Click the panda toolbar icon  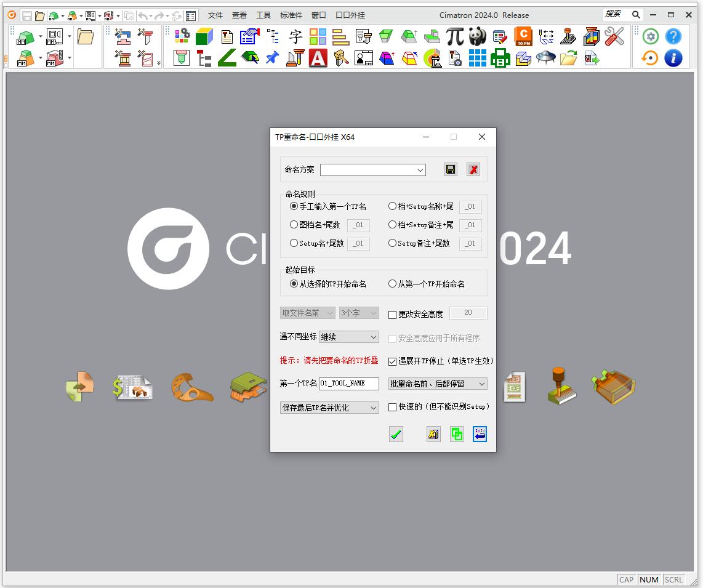coord(477,37)
